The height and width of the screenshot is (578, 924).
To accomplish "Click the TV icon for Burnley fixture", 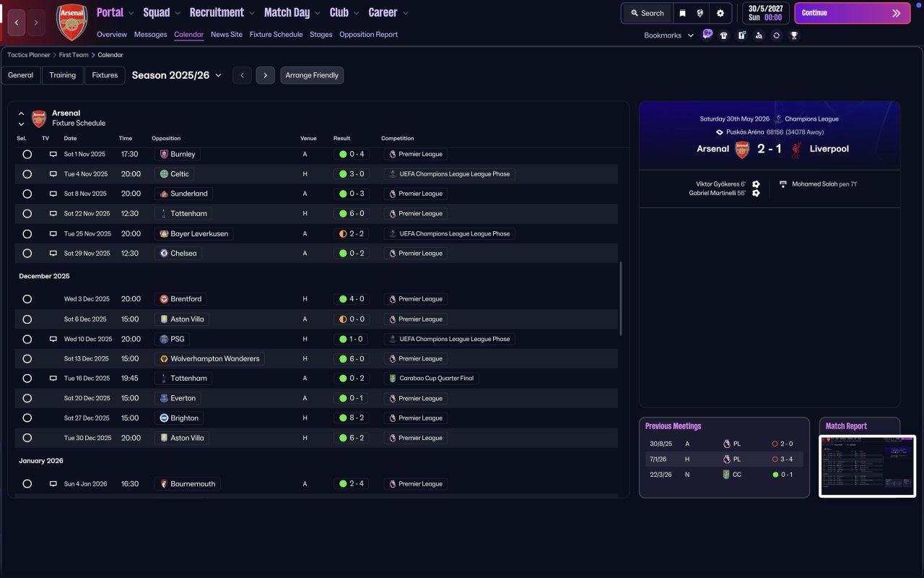I will [x=53, y=154].
